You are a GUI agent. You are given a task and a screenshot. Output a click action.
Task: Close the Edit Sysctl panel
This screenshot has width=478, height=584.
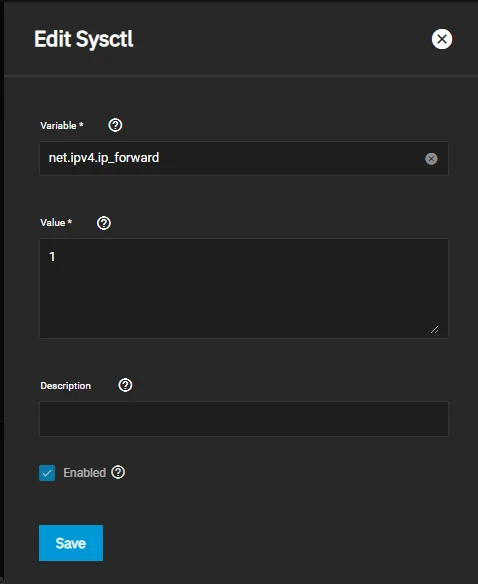point(442,39)
